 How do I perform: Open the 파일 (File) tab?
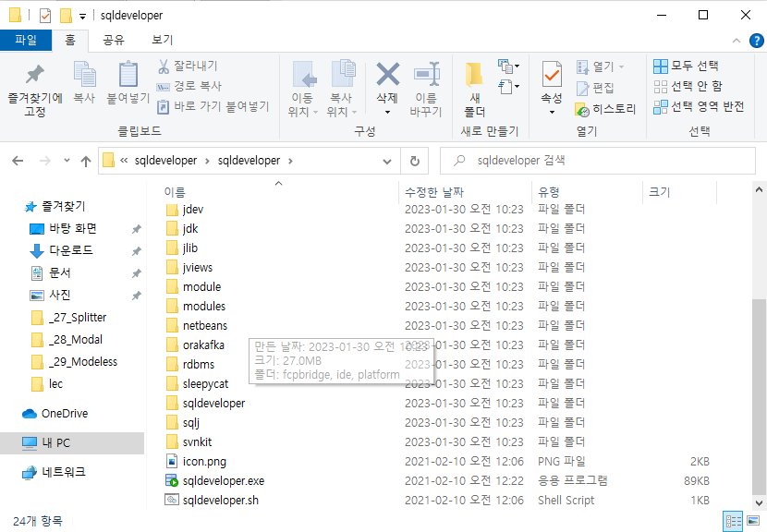26,40
